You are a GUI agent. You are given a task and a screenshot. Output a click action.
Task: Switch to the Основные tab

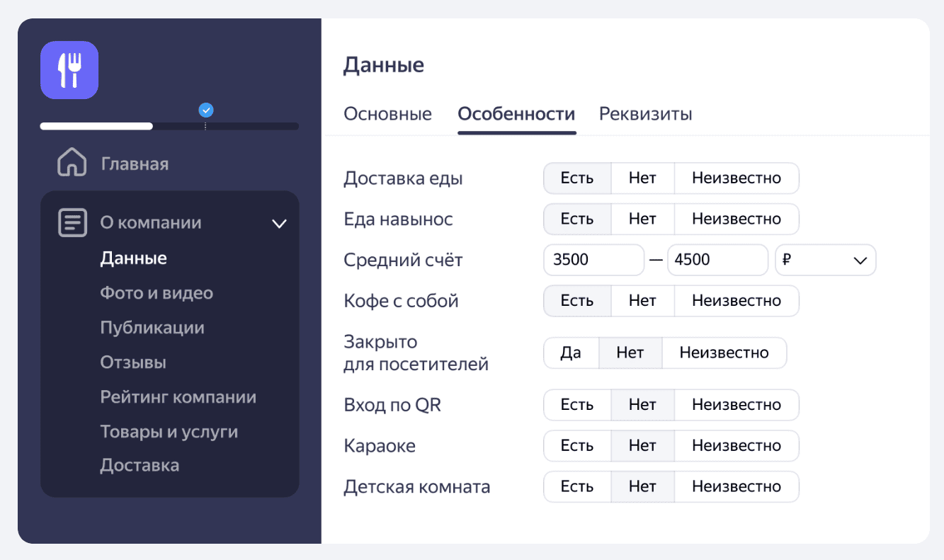tap(387, 114)
